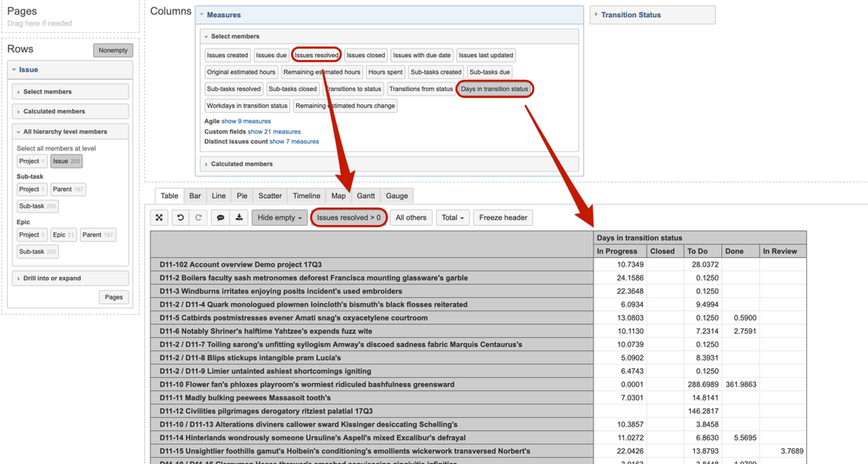
Task: Show 21 Custom fields measures
Action: pyautogui.click(x=274, y=132)
